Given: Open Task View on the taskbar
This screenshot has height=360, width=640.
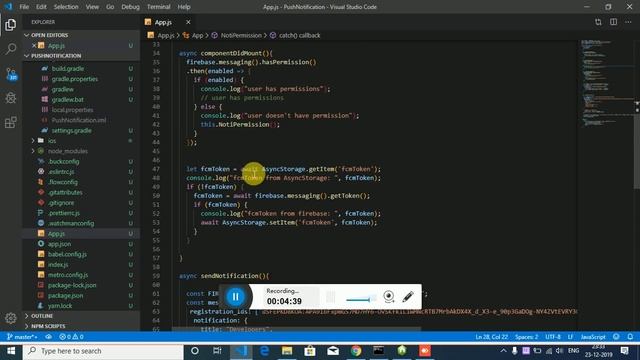Looking at the screenshot, I should tap(217, 351).
